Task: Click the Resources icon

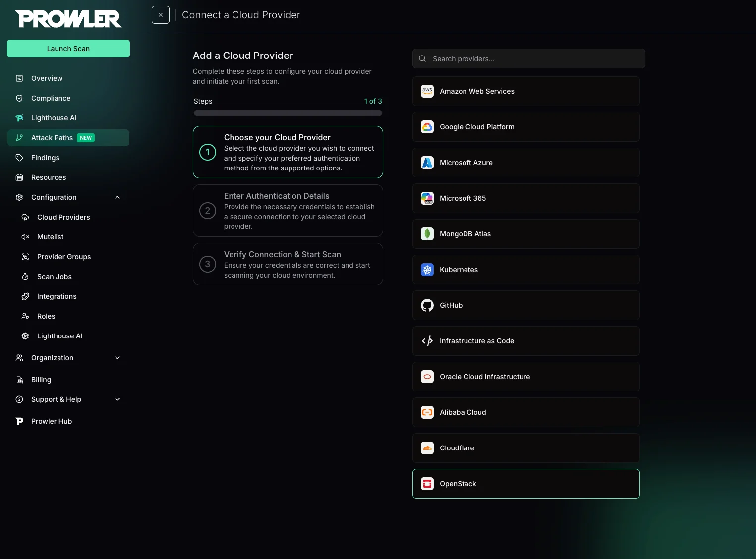Action: (x=19, y=177)
